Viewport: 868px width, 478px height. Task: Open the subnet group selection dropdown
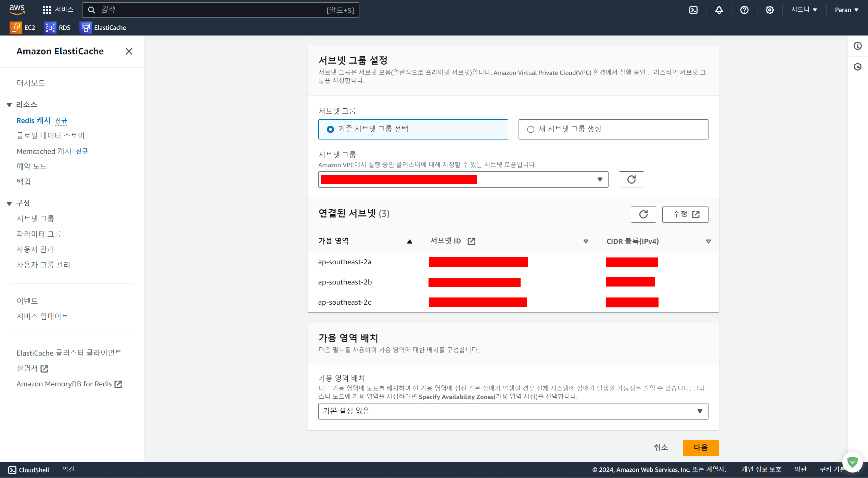(x=463, y=180)
